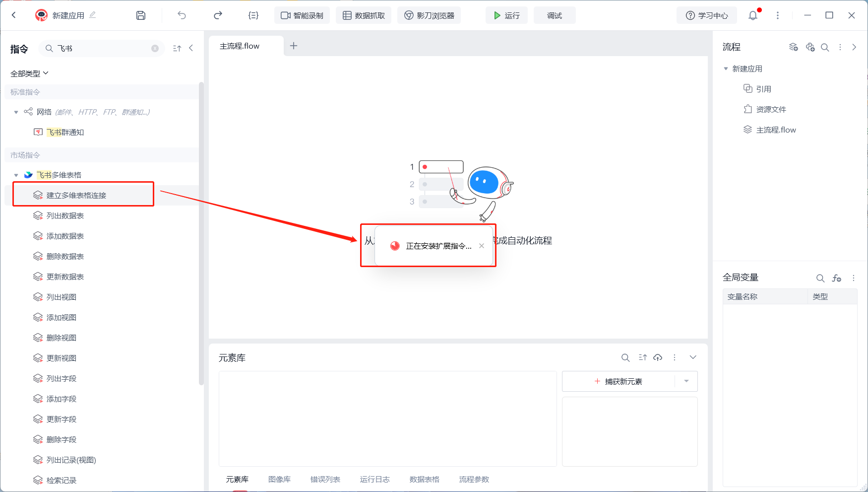The width and height of the screenshot is (868, 492).
Task: Collapse the 飞书多维表格 group
Action: pyautogui.click(x=16, y=175)
